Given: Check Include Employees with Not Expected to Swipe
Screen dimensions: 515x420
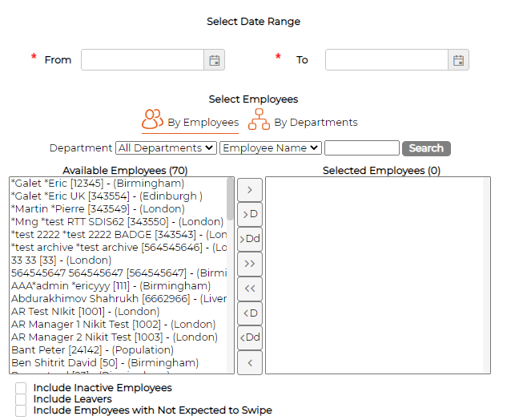Looking at the screenshot, I should click(21, 410).
